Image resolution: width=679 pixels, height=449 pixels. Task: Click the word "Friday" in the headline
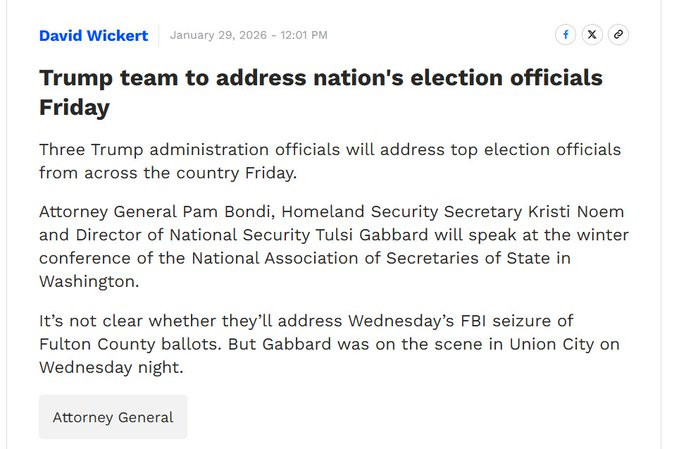74,106
